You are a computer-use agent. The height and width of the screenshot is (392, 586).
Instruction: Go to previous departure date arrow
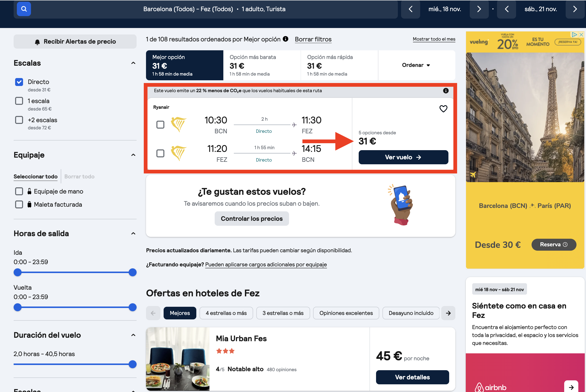pyautogui.click(x=410, y=9)
